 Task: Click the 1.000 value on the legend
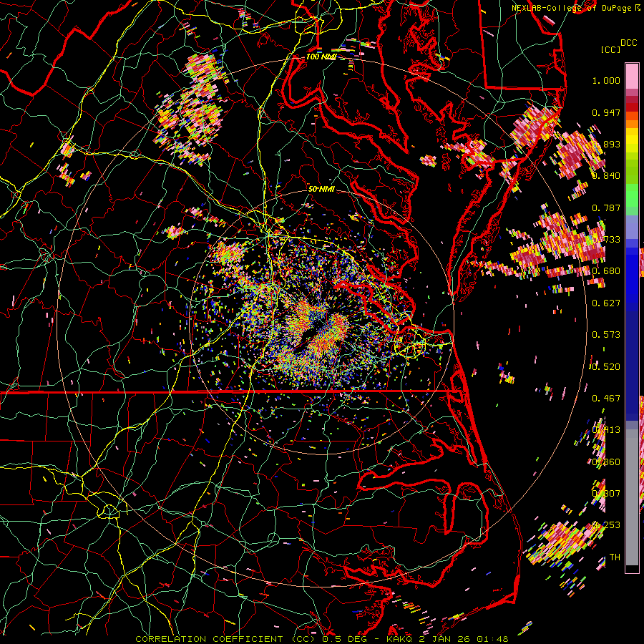point(606,80)
